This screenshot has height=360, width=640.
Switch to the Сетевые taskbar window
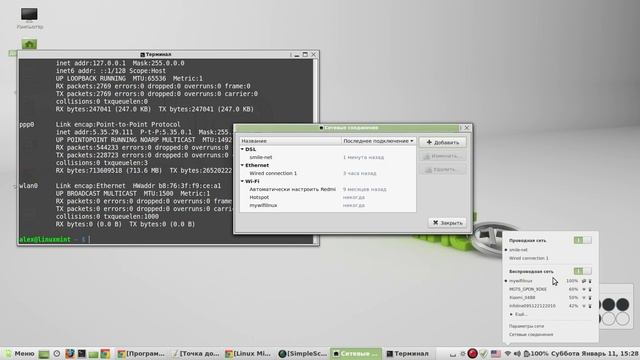(356, 354)
